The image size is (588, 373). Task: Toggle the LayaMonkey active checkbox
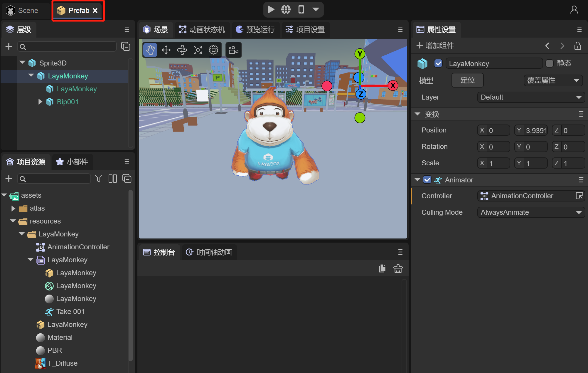click(438, 63)
